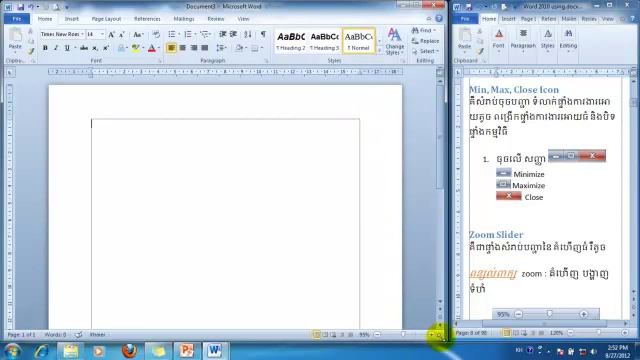Image resolution: width=640 pixels, height=360 pixels.
Task: Switch to Insert tab in Document3 window
Action: click(x=71, y=19)
